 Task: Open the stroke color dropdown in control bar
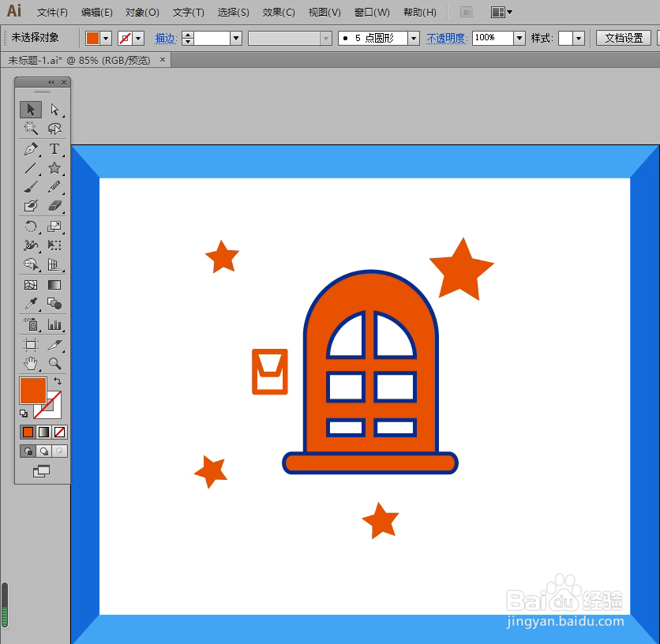138,39
